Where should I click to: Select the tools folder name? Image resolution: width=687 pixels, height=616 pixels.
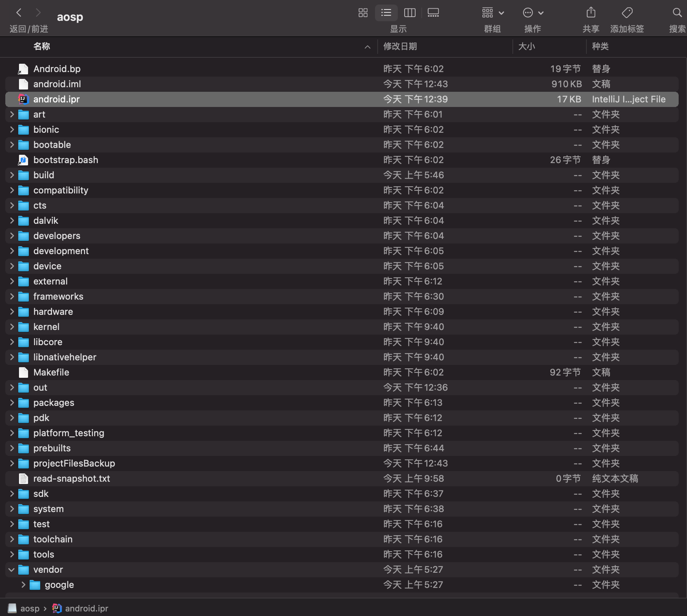44,554
